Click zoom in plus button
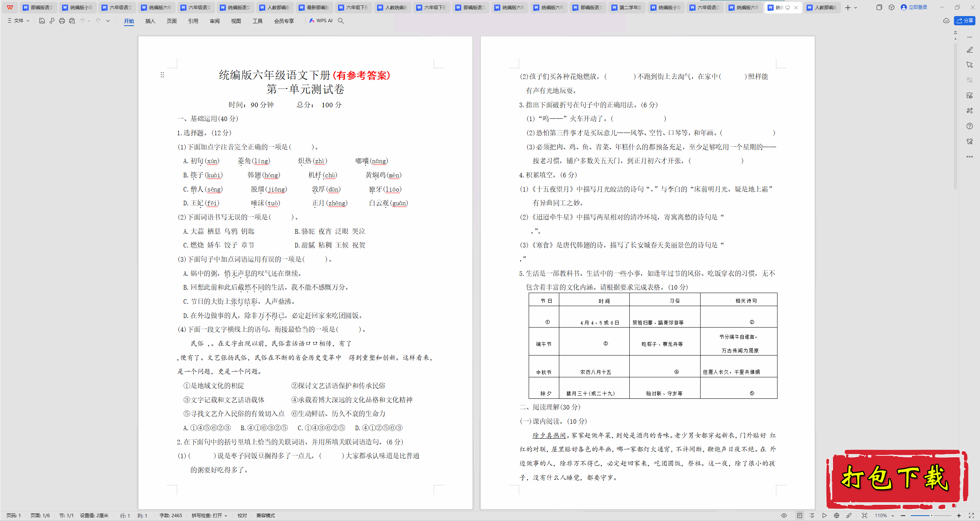Screen dimensions: 980x521 tap(959, 516)
